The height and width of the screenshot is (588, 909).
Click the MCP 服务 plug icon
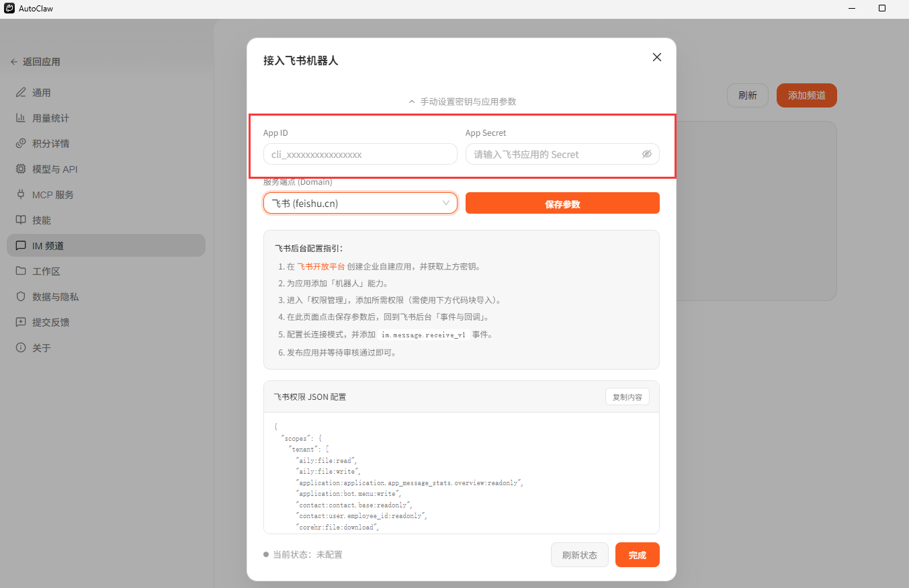(x=21, y=195)
